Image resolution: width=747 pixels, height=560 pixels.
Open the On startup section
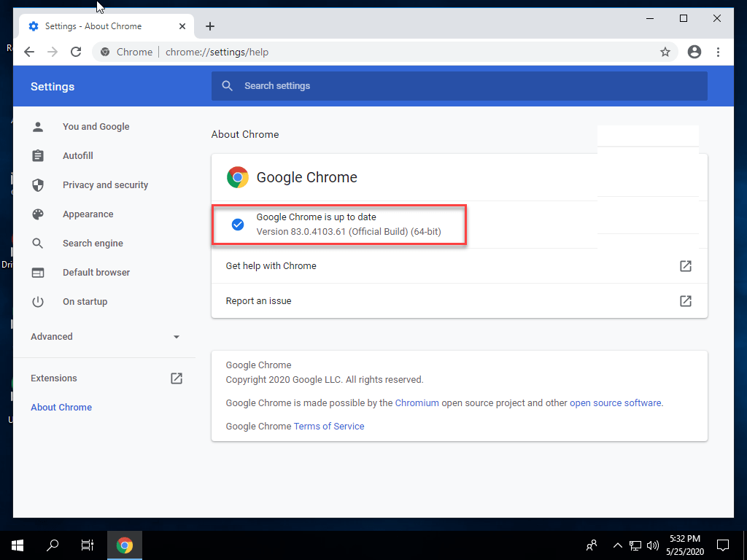point(85,301)
